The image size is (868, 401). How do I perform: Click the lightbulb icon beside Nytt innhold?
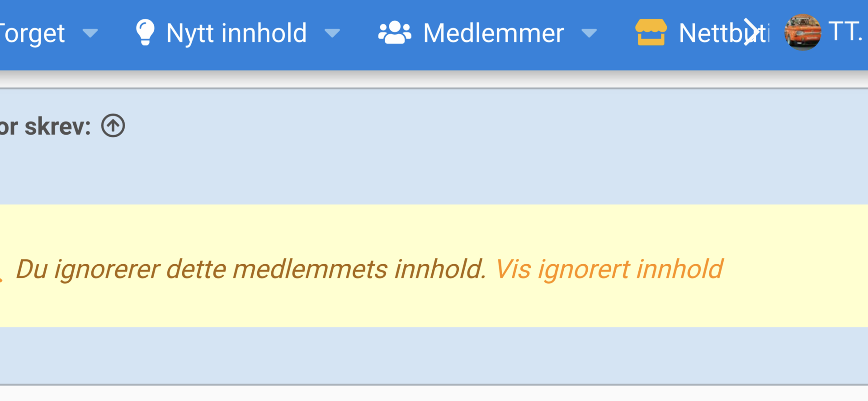145,32
